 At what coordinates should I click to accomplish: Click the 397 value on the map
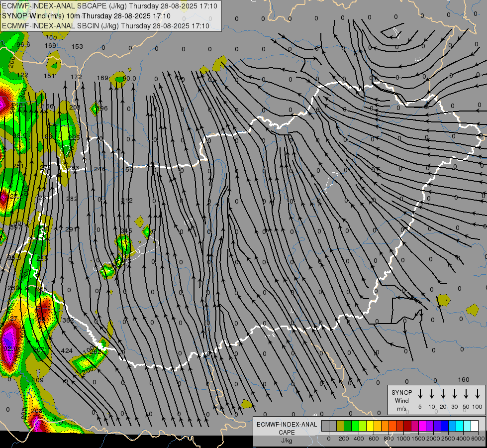[16, 227]
